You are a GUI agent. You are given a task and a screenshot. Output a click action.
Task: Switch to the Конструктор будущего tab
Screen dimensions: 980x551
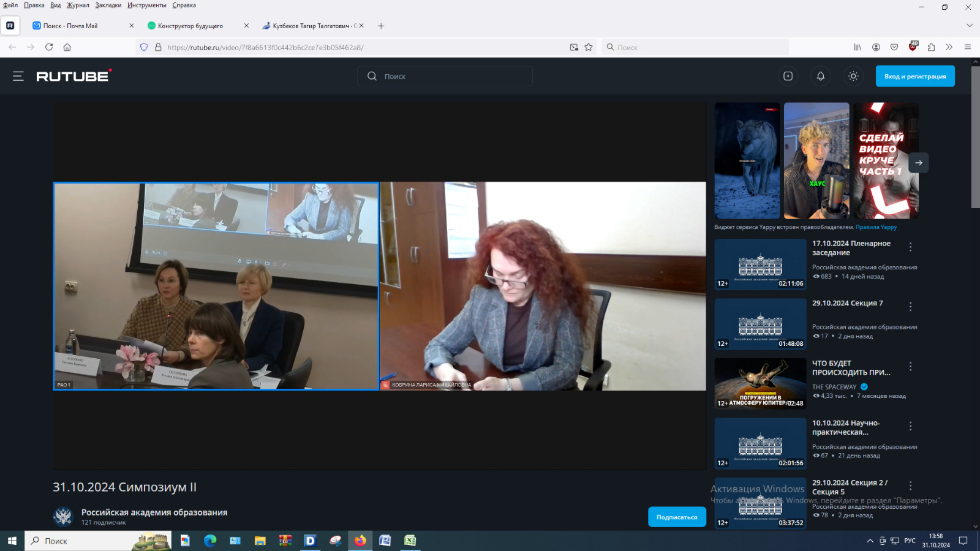click(x=190, y=26)
